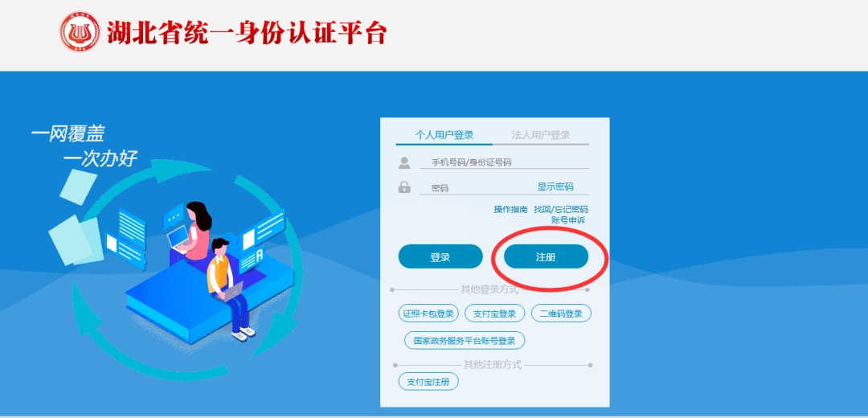The height and width of the screenshot is (418, 868).
Task: Open the 操作指南 link
Action: 511,209
